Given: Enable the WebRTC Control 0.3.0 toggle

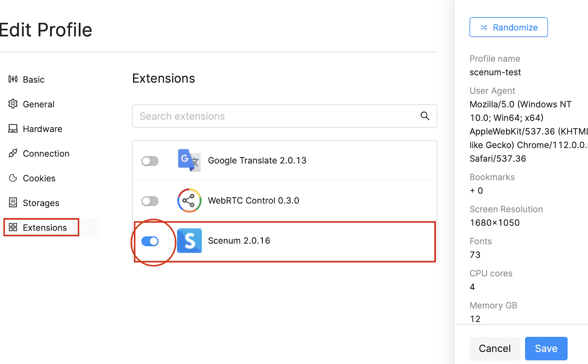Looking at the screenshot, I should click(x=150, y=201).
